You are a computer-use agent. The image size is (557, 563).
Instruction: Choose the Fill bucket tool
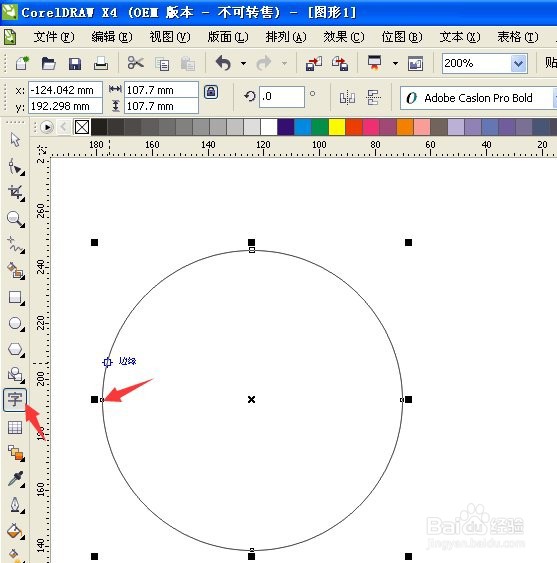[x=16, y=531]
